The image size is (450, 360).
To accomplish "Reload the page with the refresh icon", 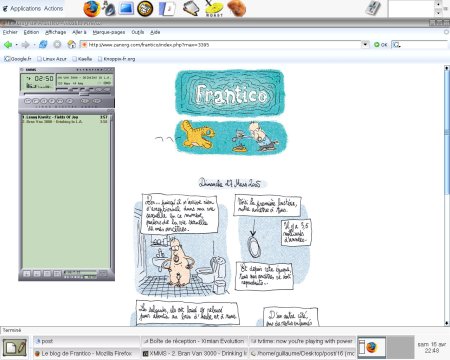I will (x=43, y=44).
